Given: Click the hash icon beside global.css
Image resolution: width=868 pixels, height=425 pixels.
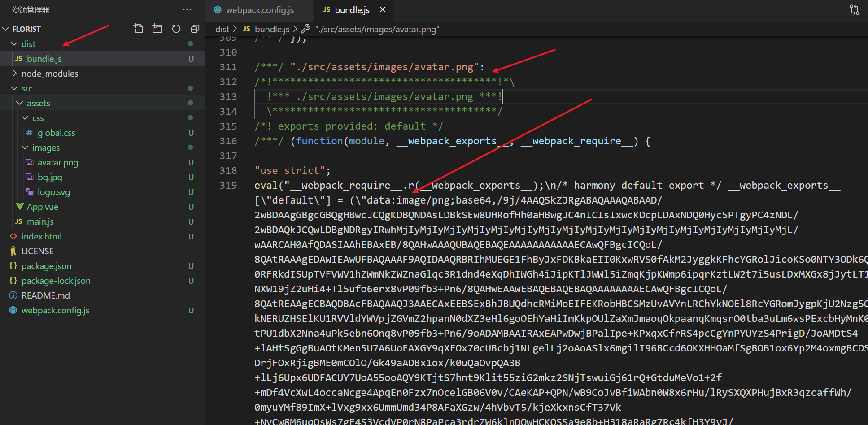Looking at the screenshot, I should pyautogui.click(x=30, y=133).
